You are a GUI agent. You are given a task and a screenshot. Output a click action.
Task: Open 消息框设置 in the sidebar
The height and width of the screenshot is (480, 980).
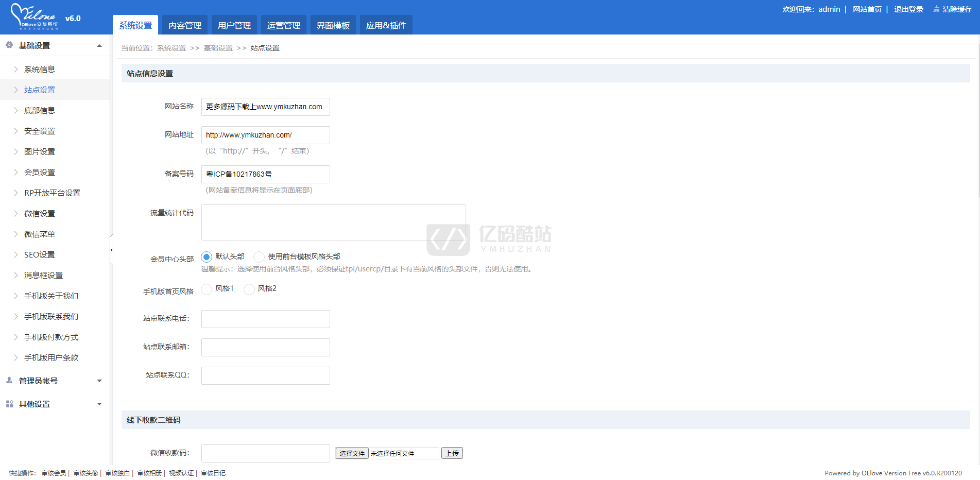pyautogui.click(x=44, y=275)
